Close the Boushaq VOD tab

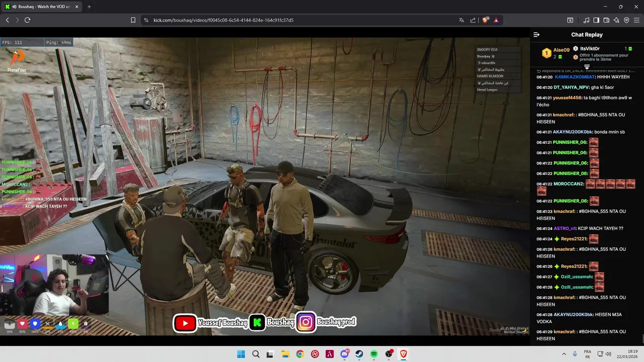76,7
